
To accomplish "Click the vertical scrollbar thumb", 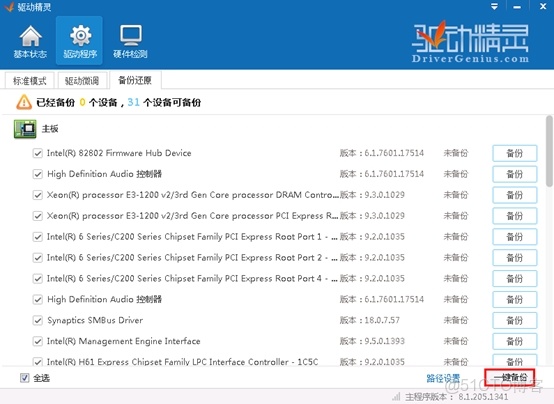I will click(549, 151).
